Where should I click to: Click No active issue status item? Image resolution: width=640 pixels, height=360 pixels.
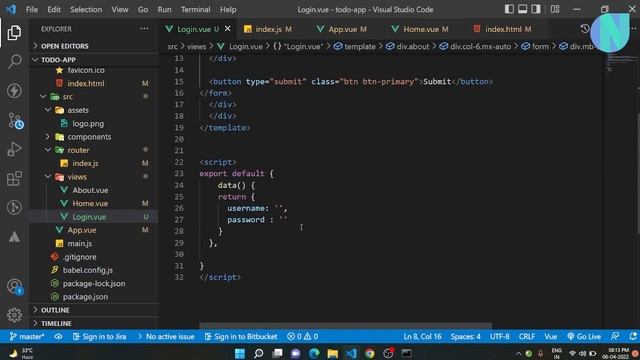click(166, 336)
